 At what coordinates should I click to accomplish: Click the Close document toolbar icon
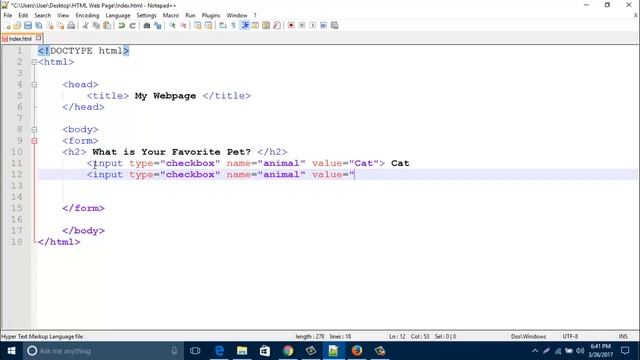click(50, 26)
